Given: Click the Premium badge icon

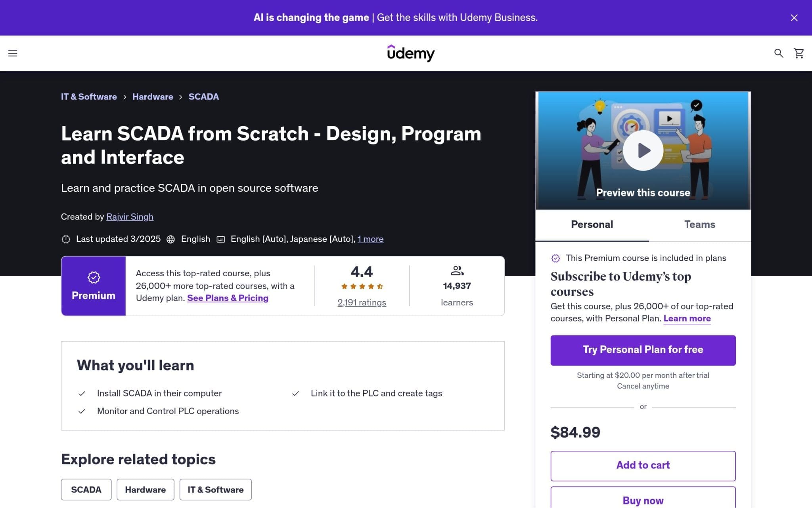Looking at the screenshot, I should point(94,277).
